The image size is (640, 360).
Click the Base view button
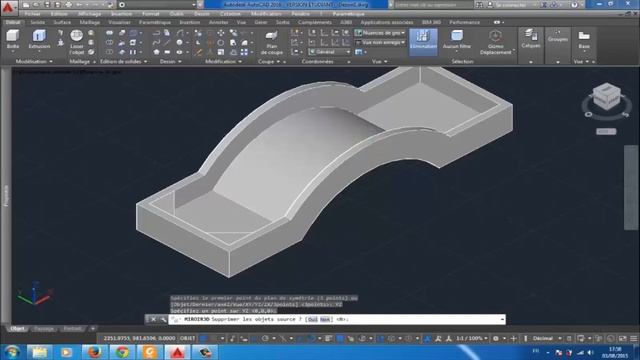pos(584,40)
